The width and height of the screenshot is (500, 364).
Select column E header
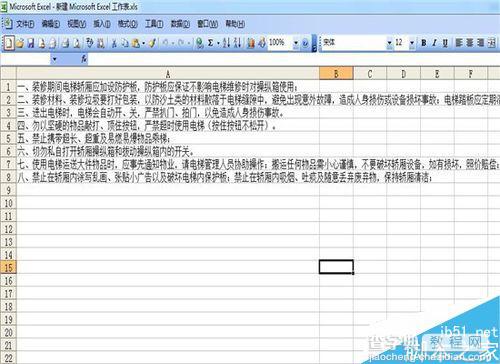[437, 73]
